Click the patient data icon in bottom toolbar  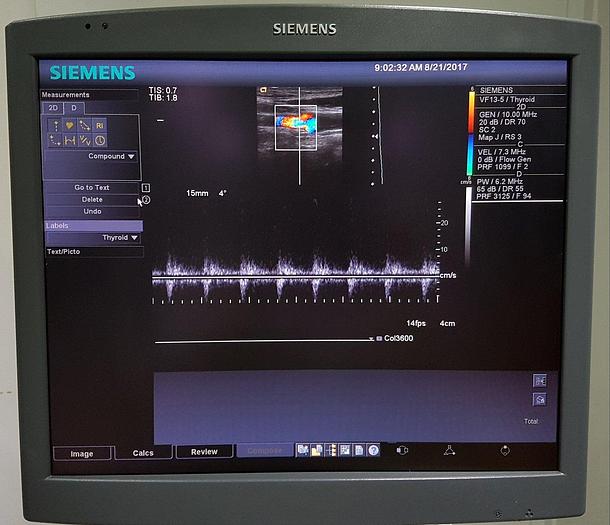click(302, 450)
